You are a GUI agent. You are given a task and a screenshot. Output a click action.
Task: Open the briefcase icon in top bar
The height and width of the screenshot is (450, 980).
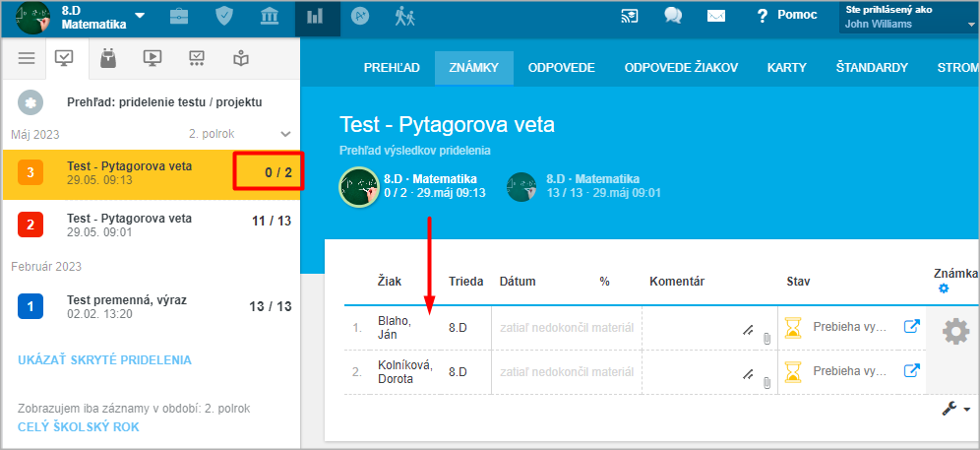pyautogui.click(x=179, y=17)
